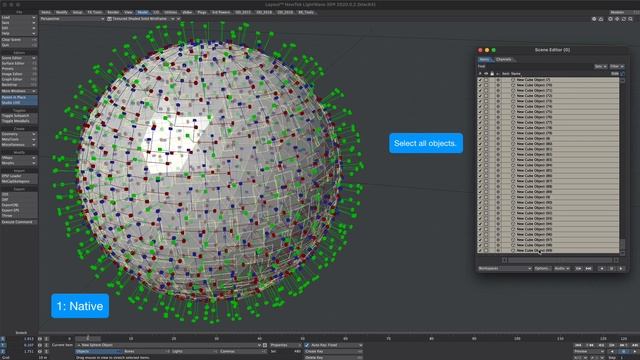The image size is (640, 360).
Task: Uncheck active checkmark for New Cube Object (71)
Action: (x=480, y=91)
